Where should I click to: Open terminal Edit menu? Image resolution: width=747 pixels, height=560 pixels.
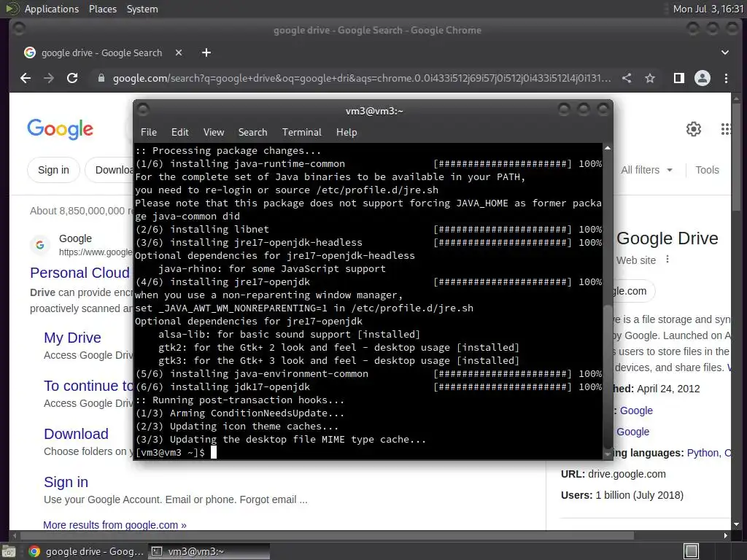click(x=179, y=133)
